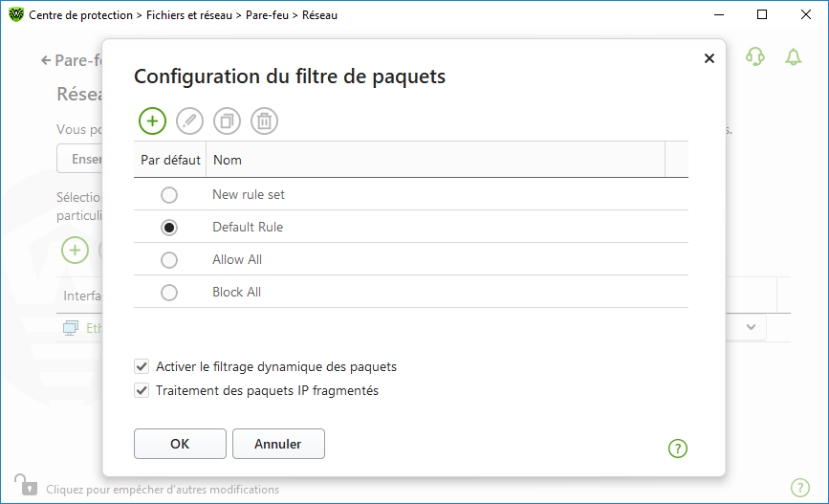Click the padlock to prevent modifications
This screenshot has width=829, height=504.
tap(24, 485)
